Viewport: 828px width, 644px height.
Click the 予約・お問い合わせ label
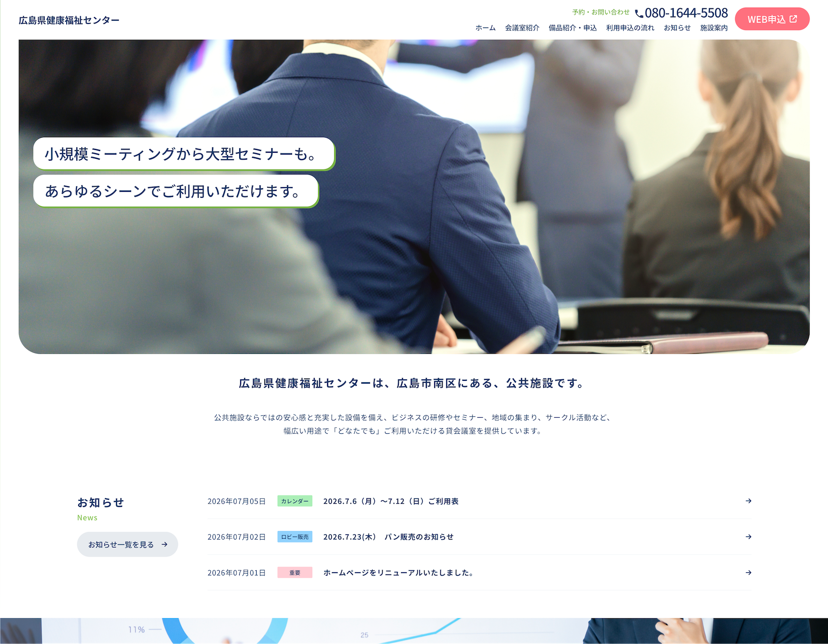pos(601,12)
